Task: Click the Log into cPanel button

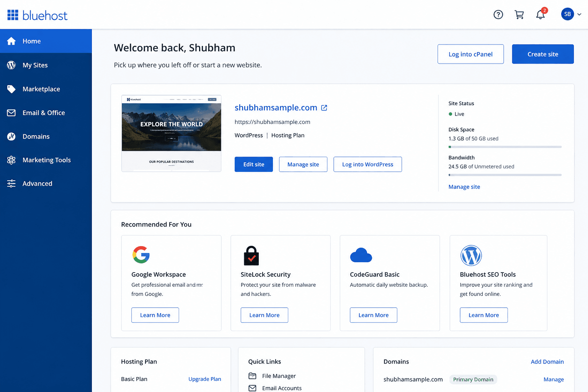Action: pyautogui.click(x=470, y=54)
